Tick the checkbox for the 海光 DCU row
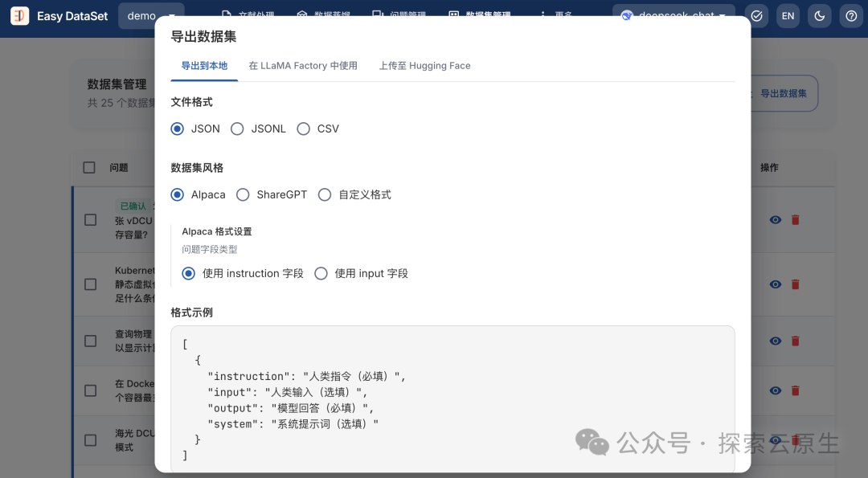 coord(90,440)
